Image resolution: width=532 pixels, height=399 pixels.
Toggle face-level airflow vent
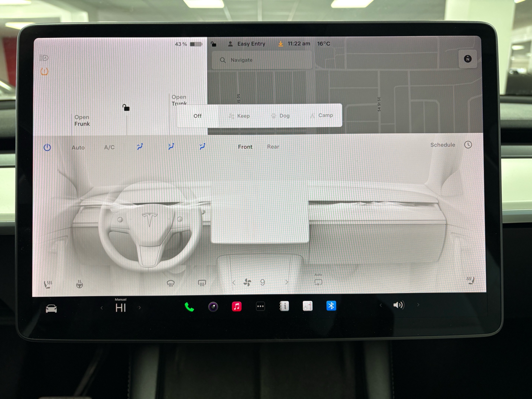pyautogui.click(x=171, y=146)
